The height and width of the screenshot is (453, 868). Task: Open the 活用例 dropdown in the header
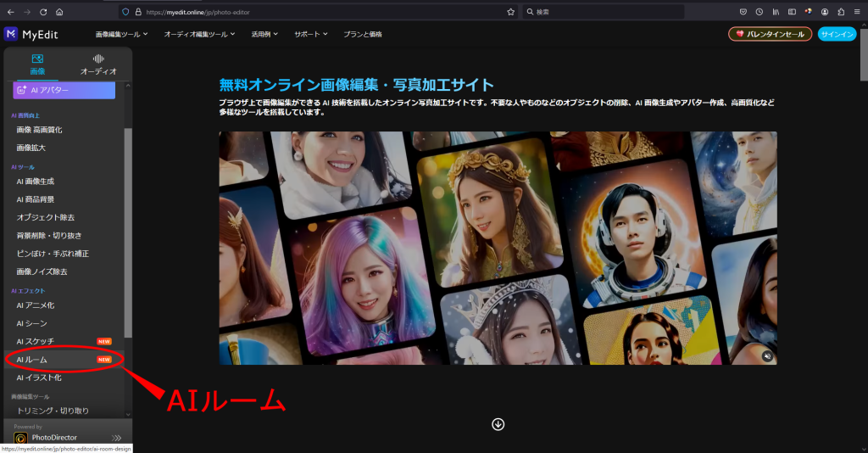coord(264,34)
